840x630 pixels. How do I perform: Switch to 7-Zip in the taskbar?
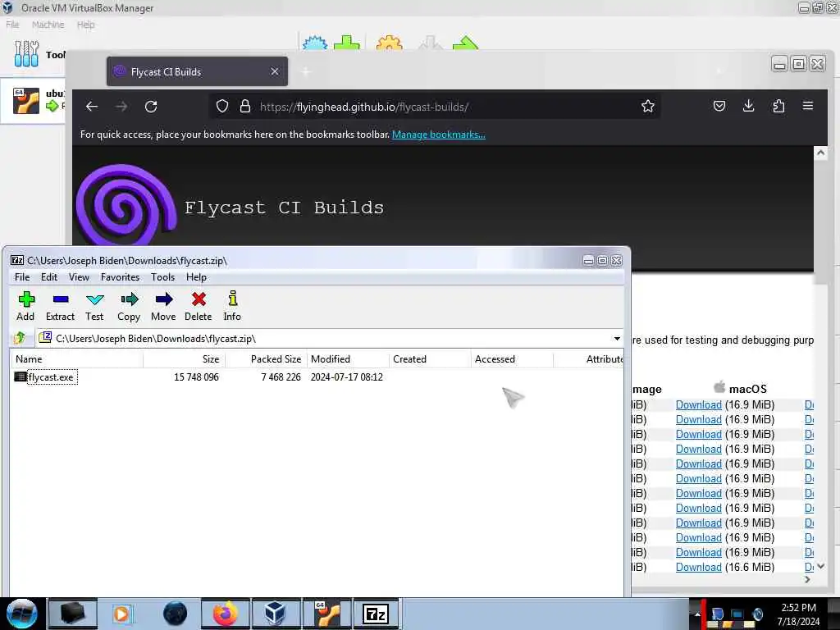(376, 614)
